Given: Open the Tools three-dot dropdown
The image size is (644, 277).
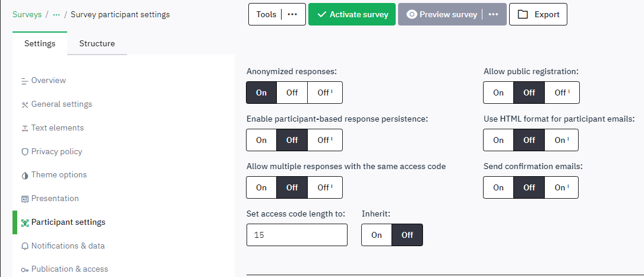Looking at the screenshot, I should (292, 14).
